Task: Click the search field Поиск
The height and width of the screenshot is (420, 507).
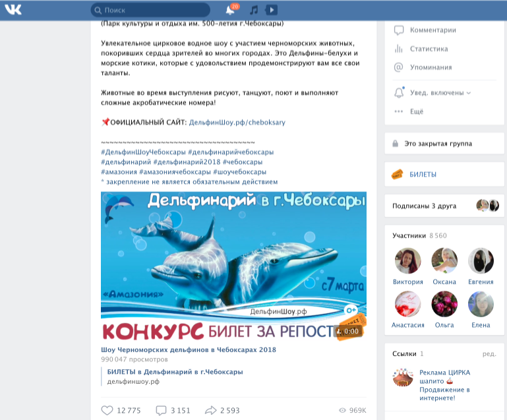Action: (150, 10)
